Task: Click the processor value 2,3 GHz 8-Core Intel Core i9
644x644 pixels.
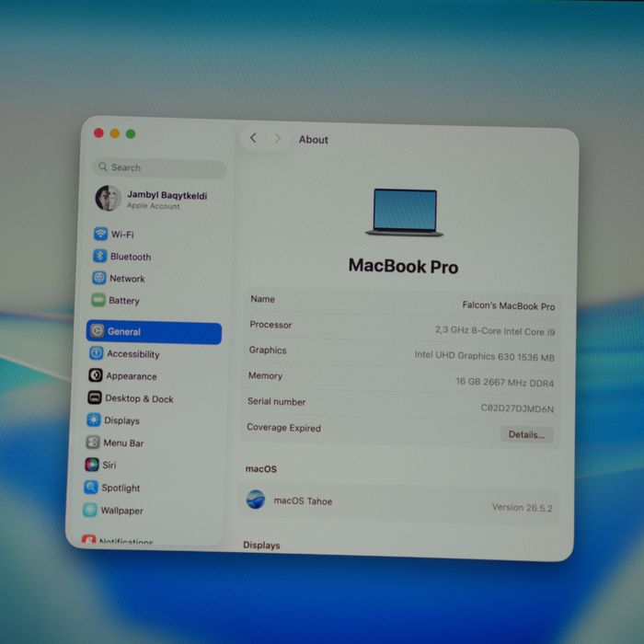Action: click(x=495, y=331)
